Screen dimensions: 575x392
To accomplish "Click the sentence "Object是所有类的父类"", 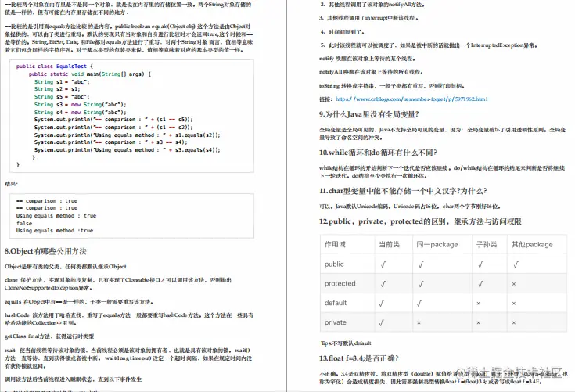I will click(x=65, y=267).
